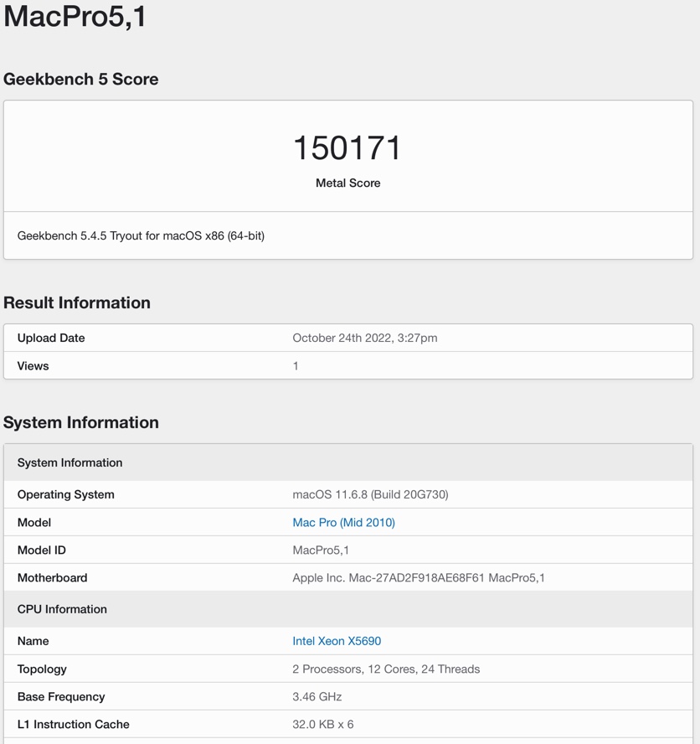The width and height of the screenshot is (700, 744).
Task: Select the MacPro5,1 page title
Action: tap(75, 16)
